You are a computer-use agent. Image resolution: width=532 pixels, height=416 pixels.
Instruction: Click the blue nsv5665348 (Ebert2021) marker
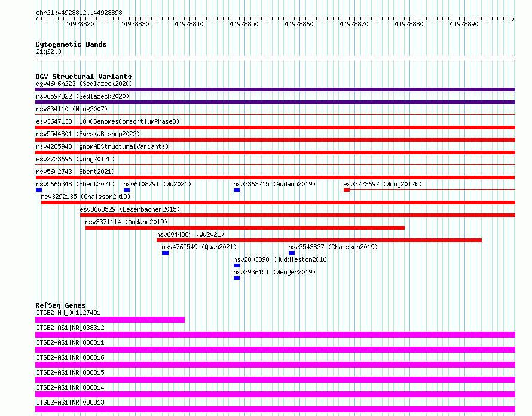tap(39, 190)
